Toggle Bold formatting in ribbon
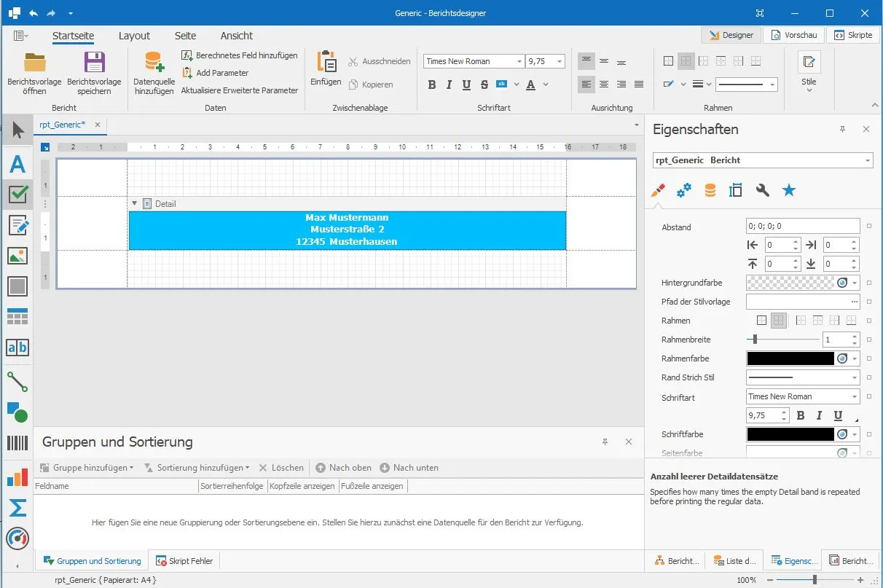 click(x=432, y=85)
